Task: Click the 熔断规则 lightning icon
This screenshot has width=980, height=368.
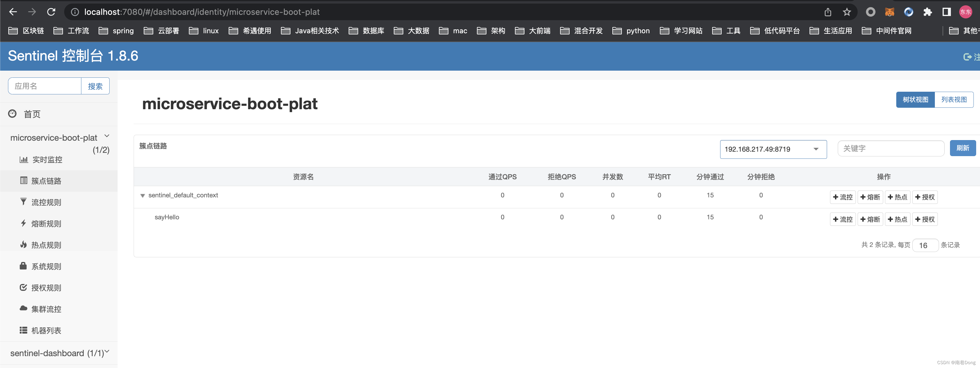Action: (x=23, y=223)
